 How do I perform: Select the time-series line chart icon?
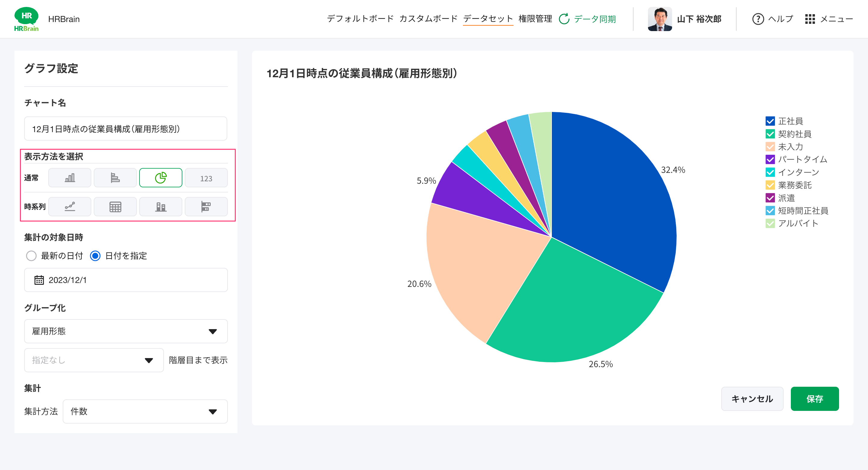tap(69, 206)
